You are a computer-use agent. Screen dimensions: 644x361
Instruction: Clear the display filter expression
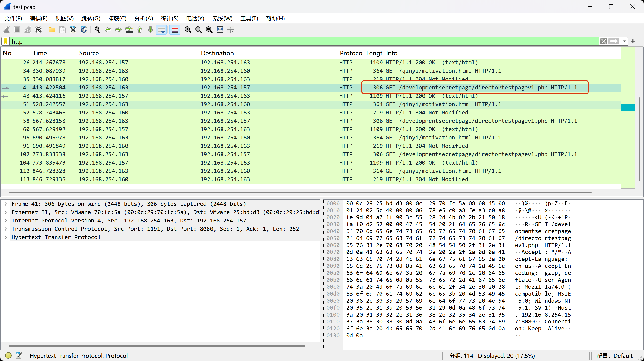pos(603,41)
